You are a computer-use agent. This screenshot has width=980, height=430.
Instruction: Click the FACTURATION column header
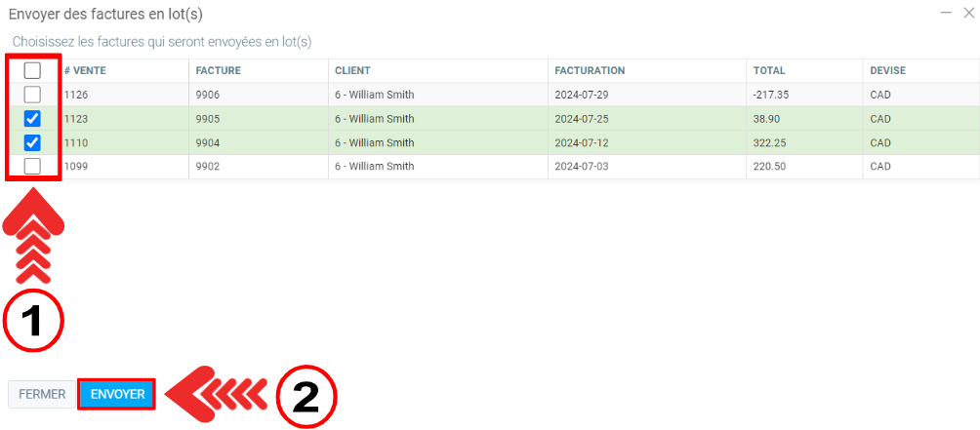coord(590,70)
